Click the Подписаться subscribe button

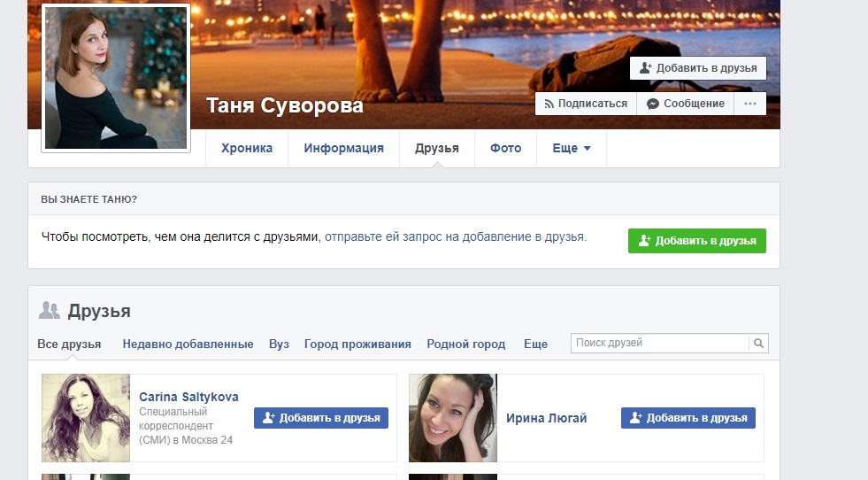(585, 104)
